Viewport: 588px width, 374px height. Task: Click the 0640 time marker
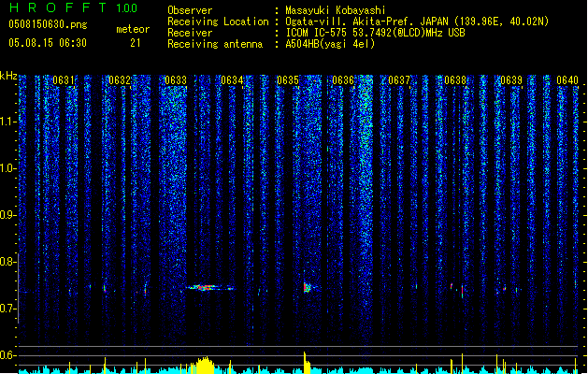click(567, 80)
